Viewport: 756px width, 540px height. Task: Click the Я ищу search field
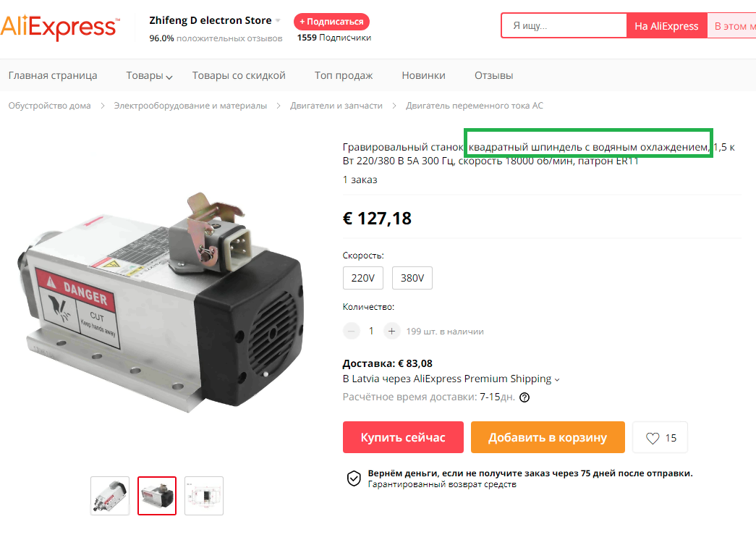pos(564,25)
